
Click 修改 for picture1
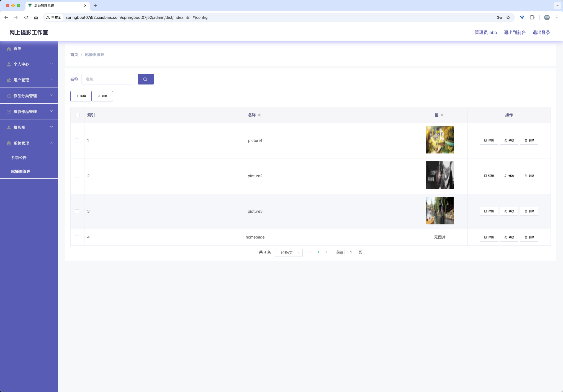(509, 140)
